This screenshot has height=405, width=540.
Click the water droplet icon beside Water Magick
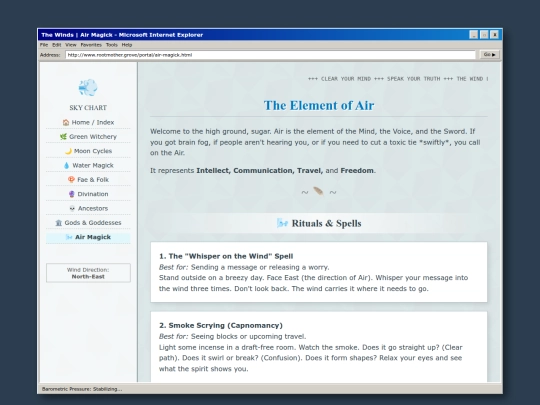tap(66, 166)
